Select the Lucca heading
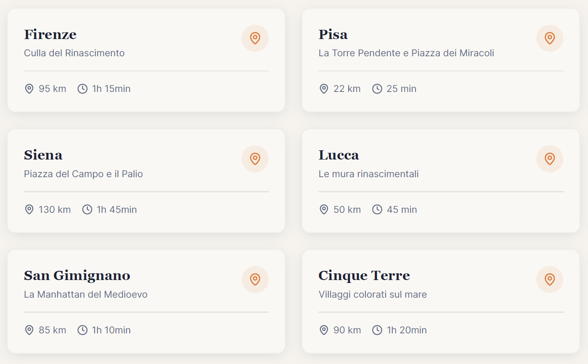The height and width of the screenshot is (364, 588). coord(339,155)
